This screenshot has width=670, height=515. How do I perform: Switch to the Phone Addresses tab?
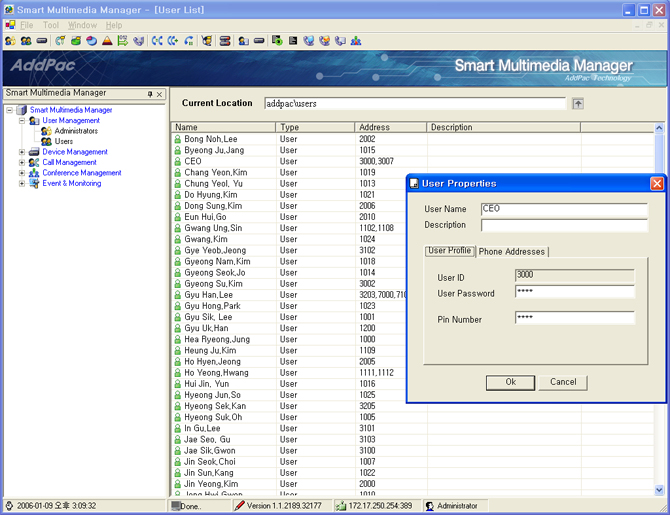pyautogui.click(x=511, y=252)
